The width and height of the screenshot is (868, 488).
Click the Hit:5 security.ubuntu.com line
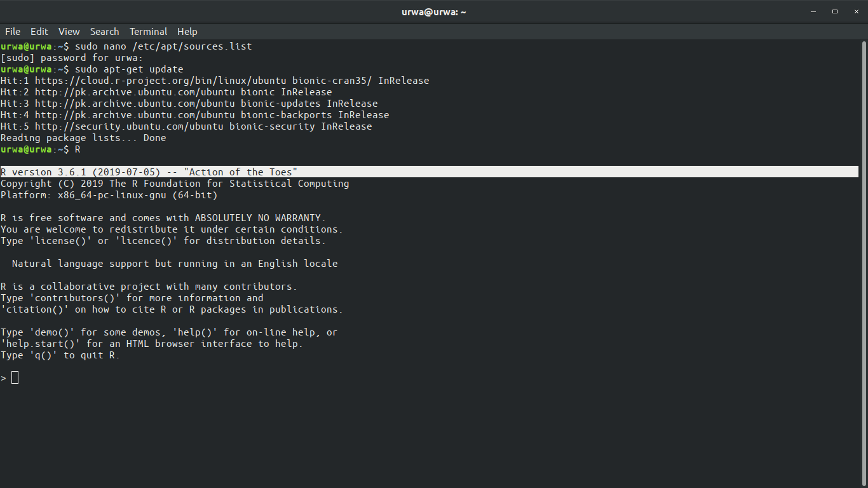tap(186, 126)
